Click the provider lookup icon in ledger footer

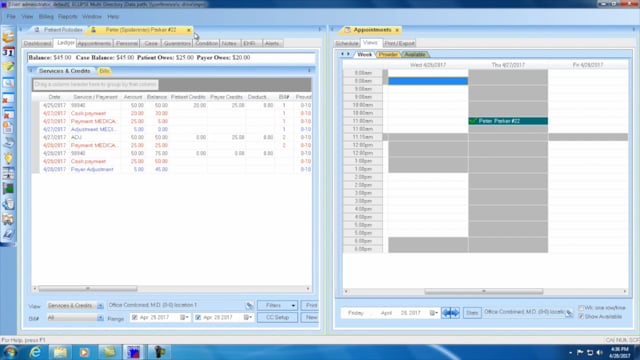tap(250, 305)
